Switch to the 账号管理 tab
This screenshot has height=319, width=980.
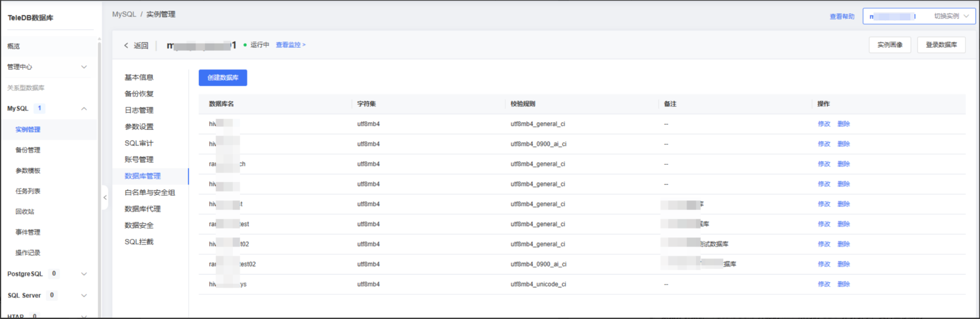[x=139, y=159]
